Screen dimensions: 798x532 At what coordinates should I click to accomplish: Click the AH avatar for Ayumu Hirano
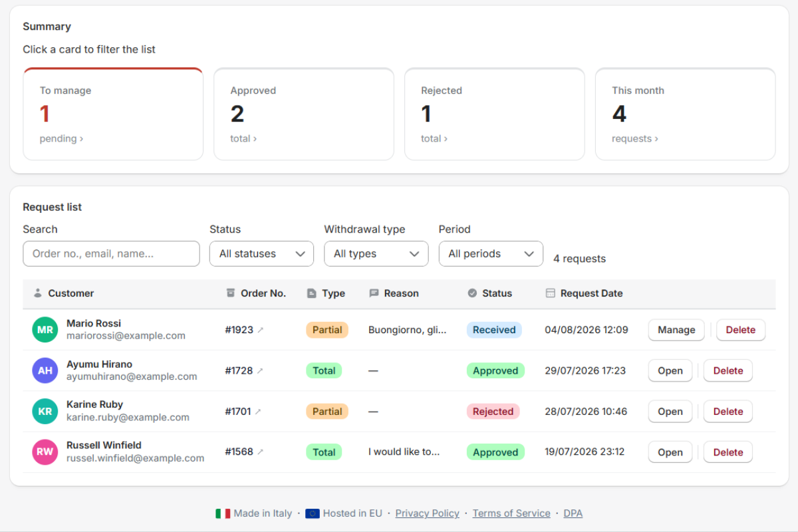point(45,371)
